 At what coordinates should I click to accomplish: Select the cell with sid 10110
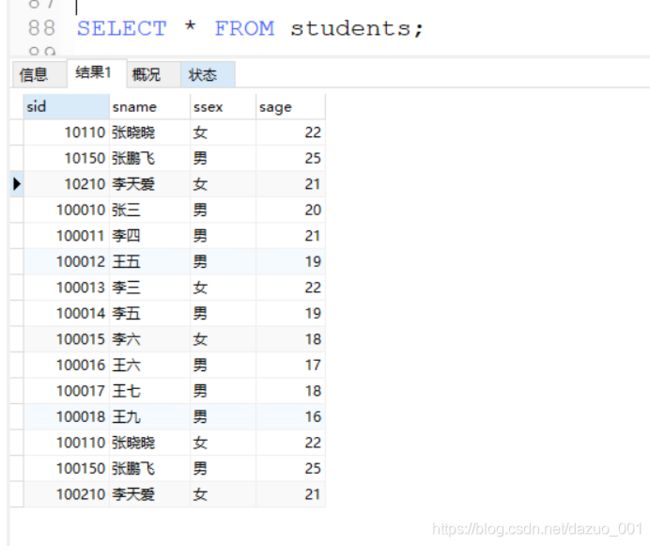(66, 132)
